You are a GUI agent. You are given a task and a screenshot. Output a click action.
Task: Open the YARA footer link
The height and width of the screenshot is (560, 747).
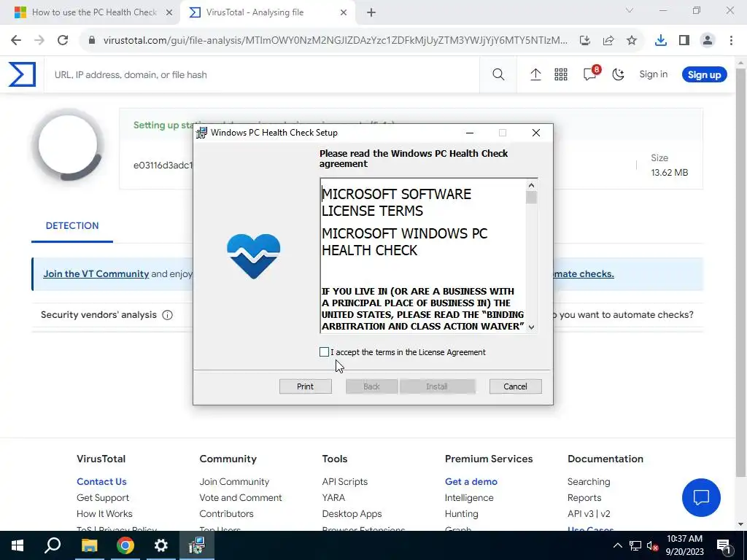click(x=333, y=497)
